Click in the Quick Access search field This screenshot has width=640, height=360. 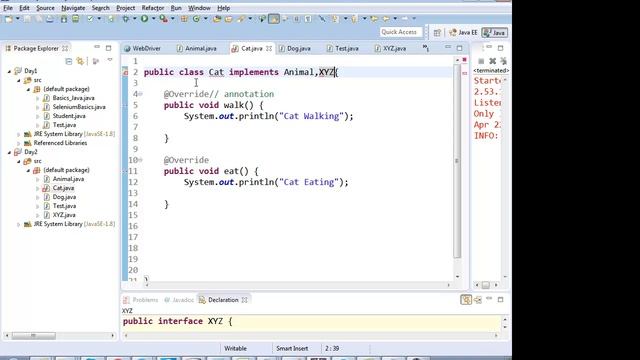[x=400, y=32]
